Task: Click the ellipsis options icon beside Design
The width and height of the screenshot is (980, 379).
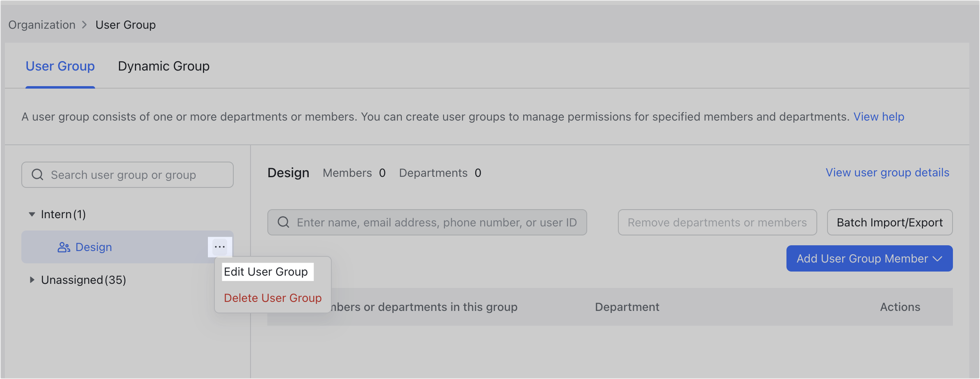Action: coord(220,247)
